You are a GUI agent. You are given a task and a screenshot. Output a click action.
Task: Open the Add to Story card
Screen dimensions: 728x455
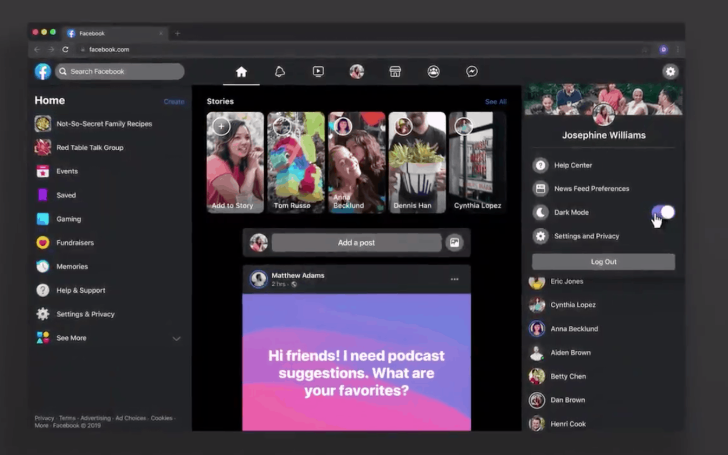235,162
